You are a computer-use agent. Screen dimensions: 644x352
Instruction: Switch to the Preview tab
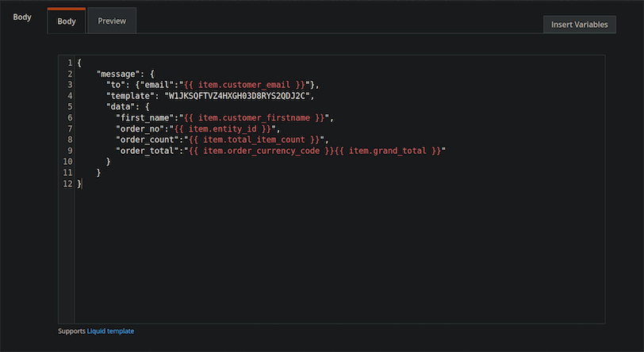[x=112, y=21]
